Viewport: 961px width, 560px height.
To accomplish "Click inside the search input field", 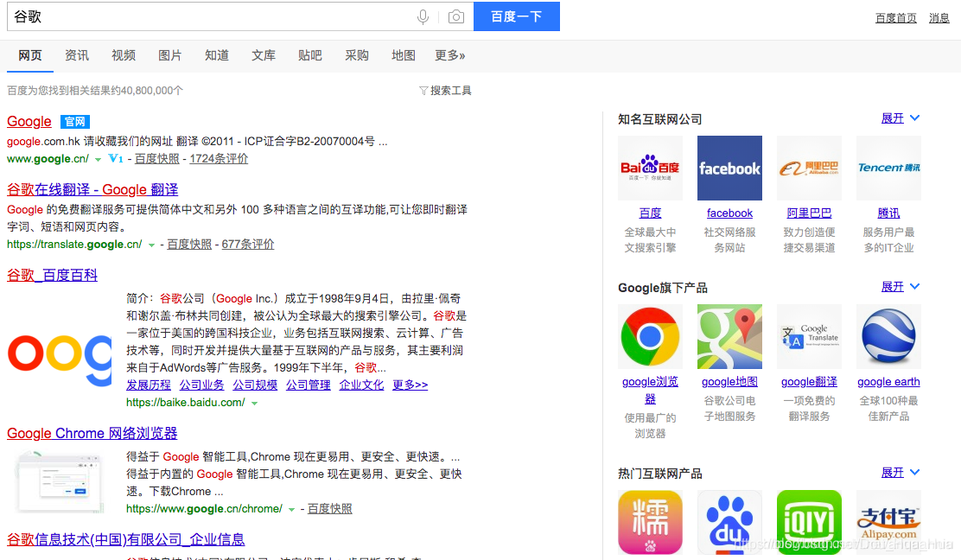I will (x=216, y=16).
